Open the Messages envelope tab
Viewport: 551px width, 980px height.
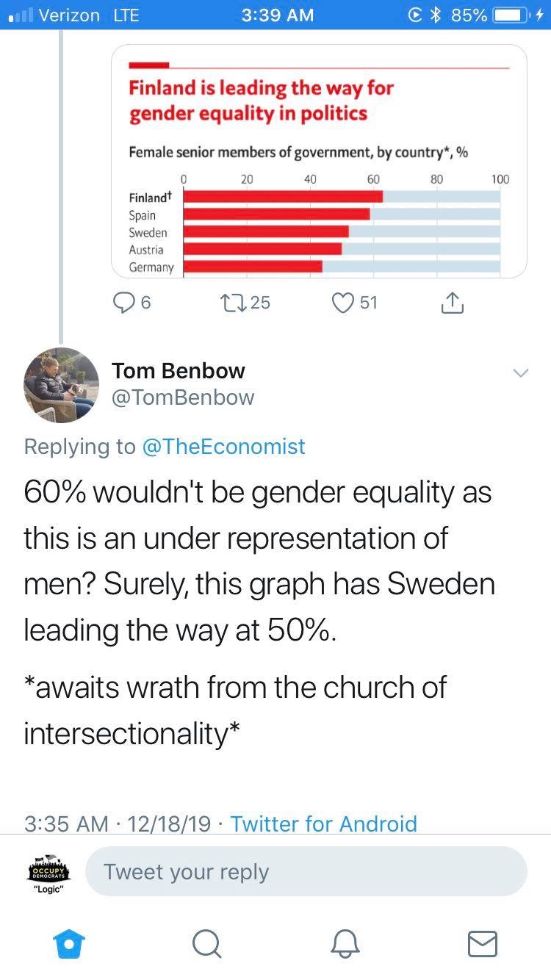click(x=482, y=943)
